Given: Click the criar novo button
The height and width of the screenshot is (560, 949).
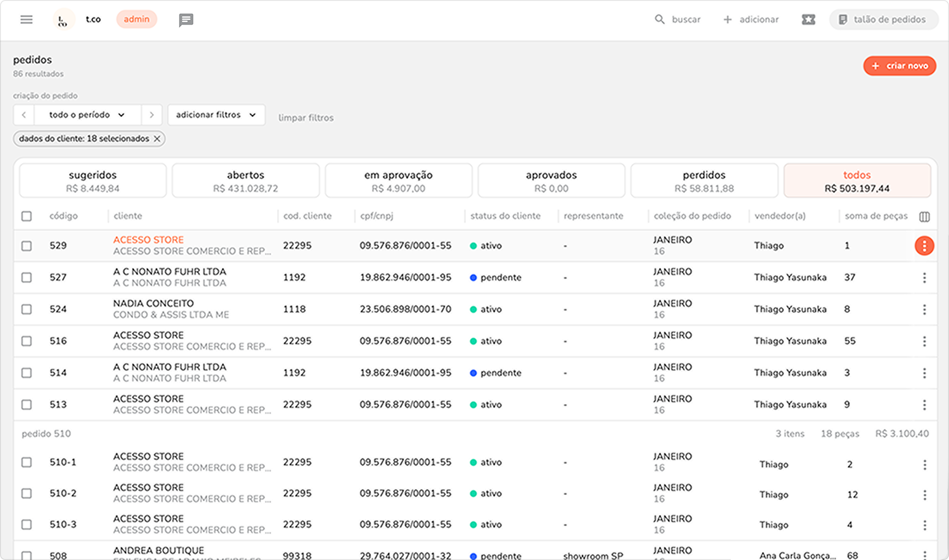Looking at the screenshot, I should (899, 66).
